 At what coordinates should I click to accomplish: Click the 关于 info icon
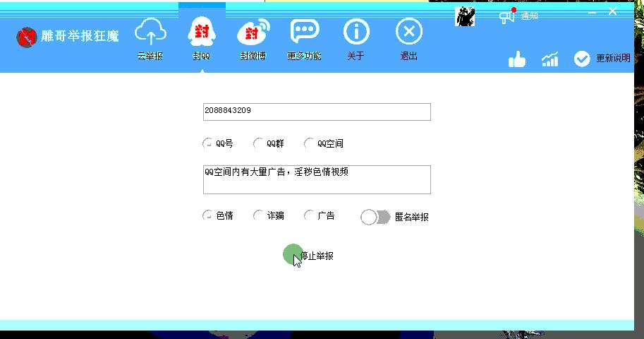pos(356,32)
